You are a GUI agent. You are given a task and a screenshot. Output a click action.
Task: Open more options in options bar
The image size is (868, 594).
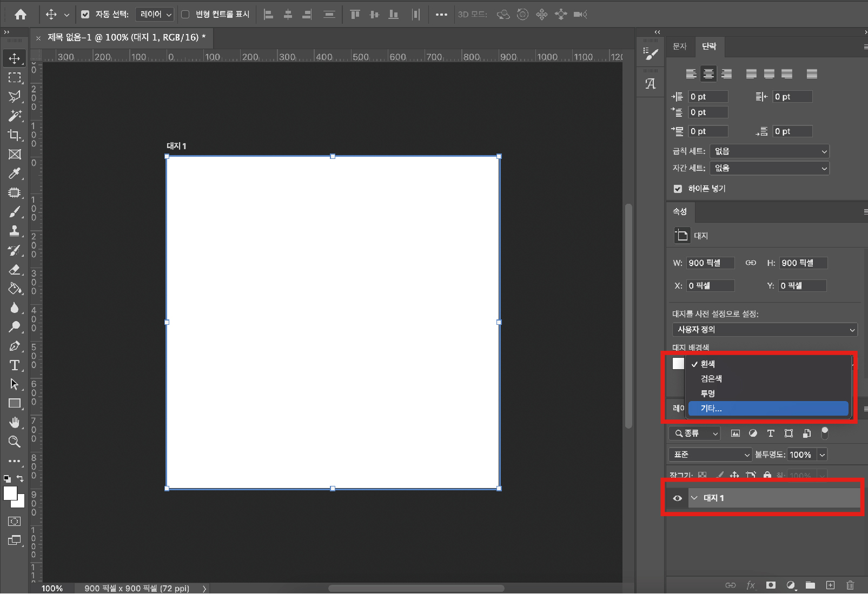441,15
